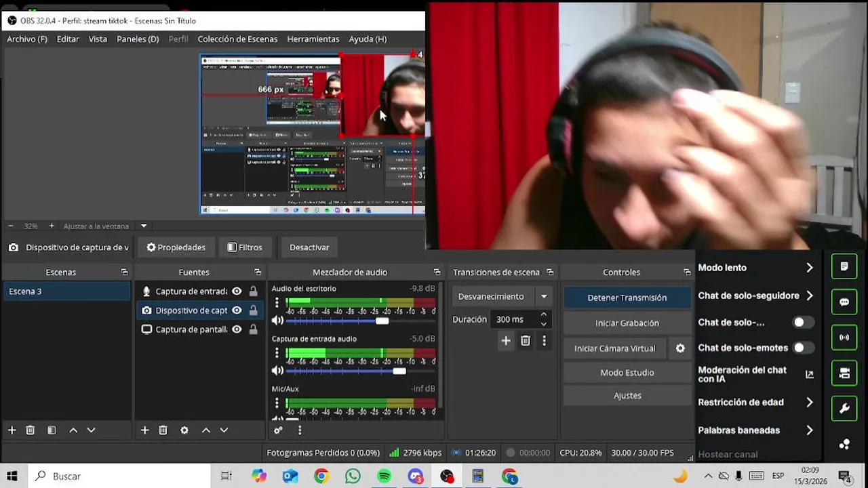Image resolution: width=868 pixels, height=488 pixels.
Task: Mute Audio del escritorio speaker icon
Action: point(277,321)
